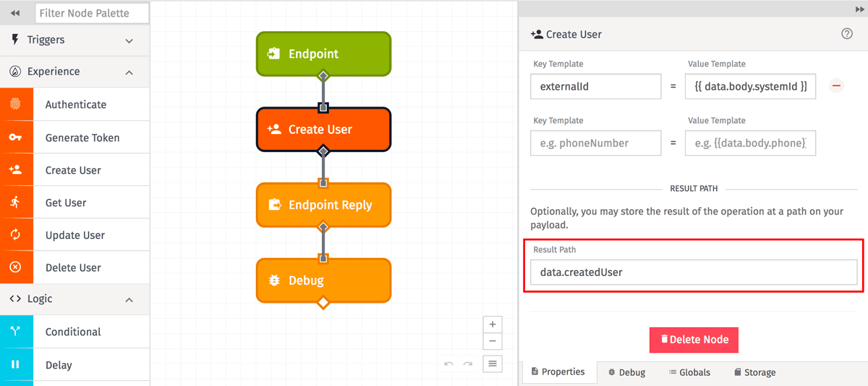
Task: Remove the externalId key-value row
Action: click(836, 86)
